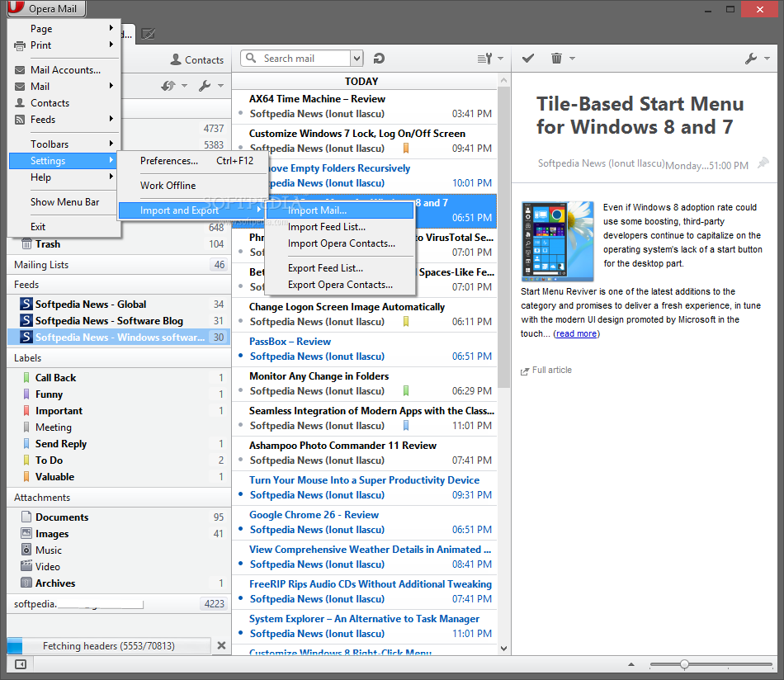
Task: Expand the message wrench dropdown arrow
Action: pos(767,59)
